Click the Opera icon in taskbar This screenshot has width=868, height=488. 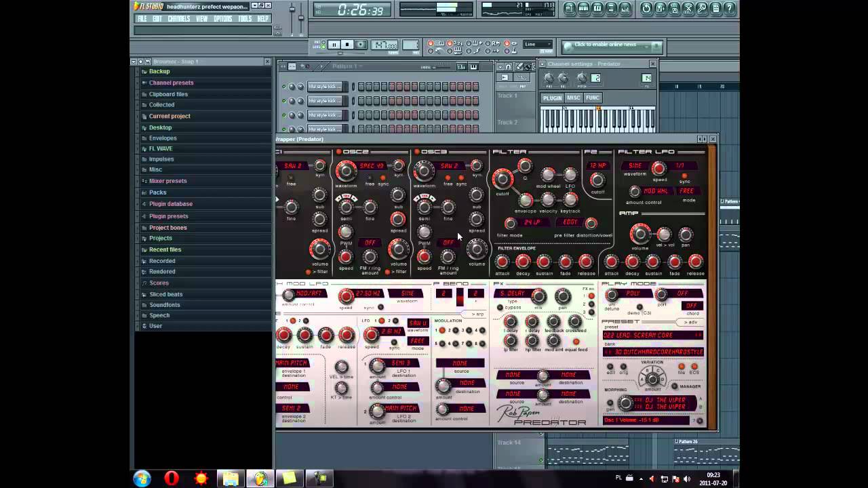(171, 479)
